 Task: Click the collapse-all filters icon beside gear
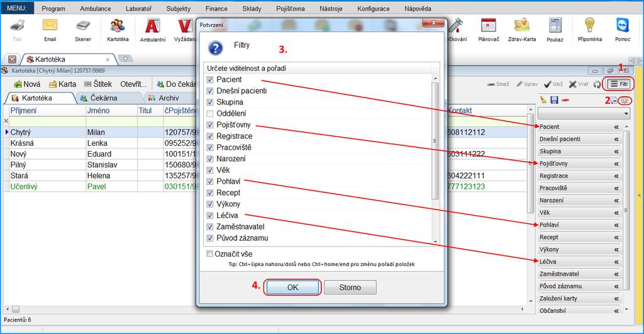tap(614, 101)
